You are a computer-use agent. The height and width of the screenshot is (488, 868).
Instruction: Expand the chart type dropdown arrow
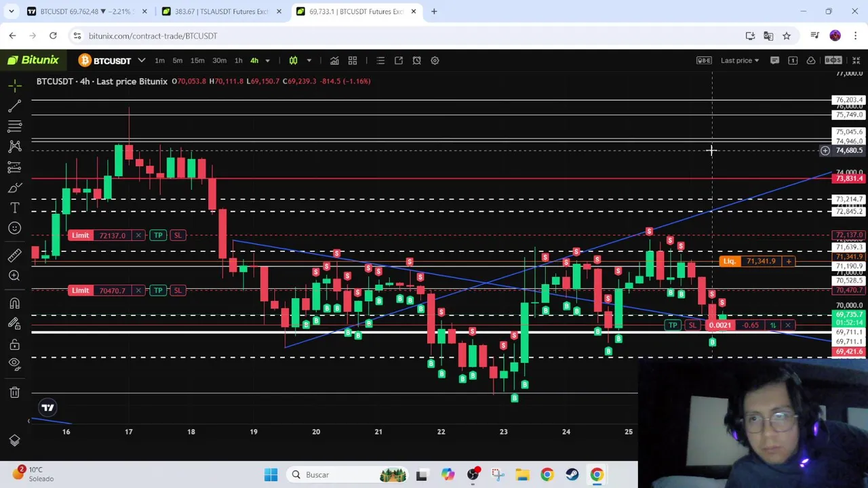click(309, 60)
